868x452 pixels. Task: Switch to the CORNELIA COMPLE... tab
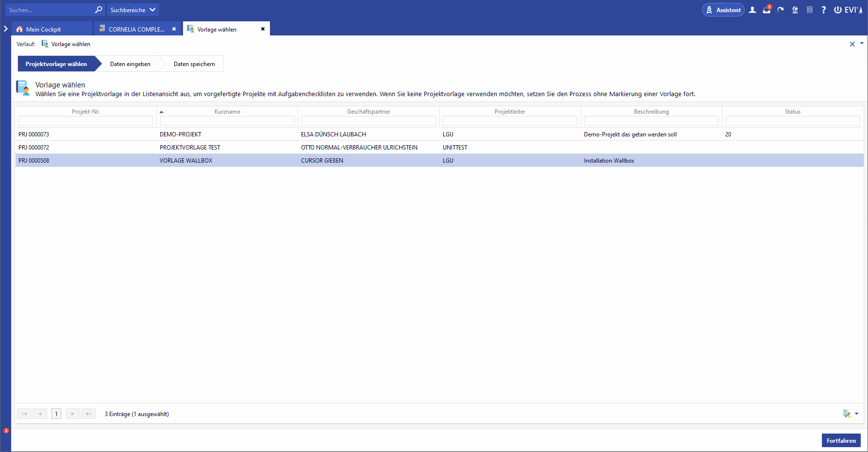click(x=136, y=29)
